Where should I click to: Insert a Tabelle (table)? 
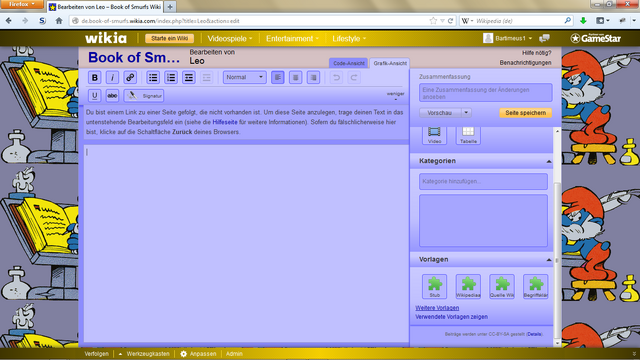click(468, 135)
